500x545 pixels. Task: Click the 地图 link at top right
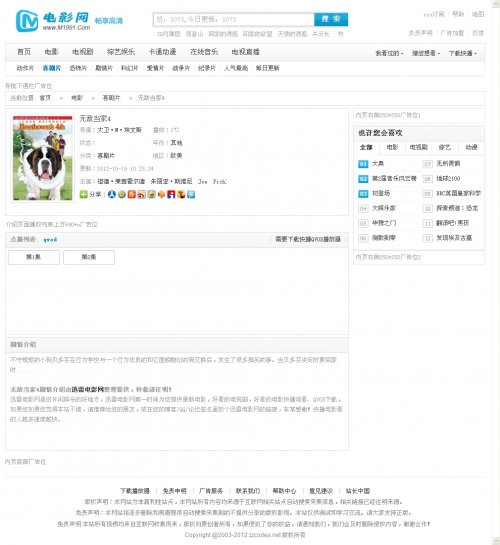pyautogui.click(x=478, y=14)
